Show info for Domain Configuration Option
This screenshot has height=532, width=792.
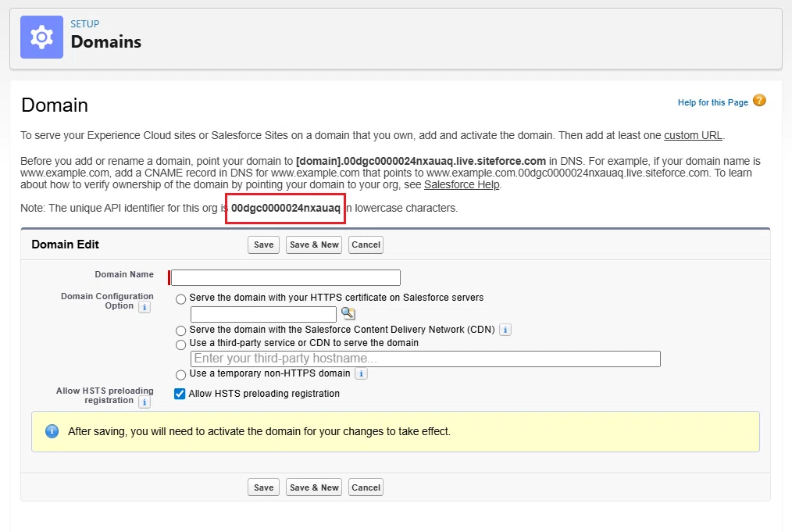point(144,307)
